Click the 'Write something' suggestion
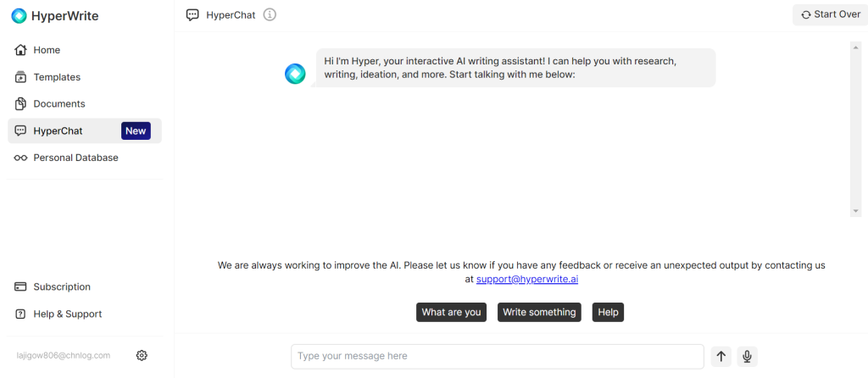 tap(539, 312)
